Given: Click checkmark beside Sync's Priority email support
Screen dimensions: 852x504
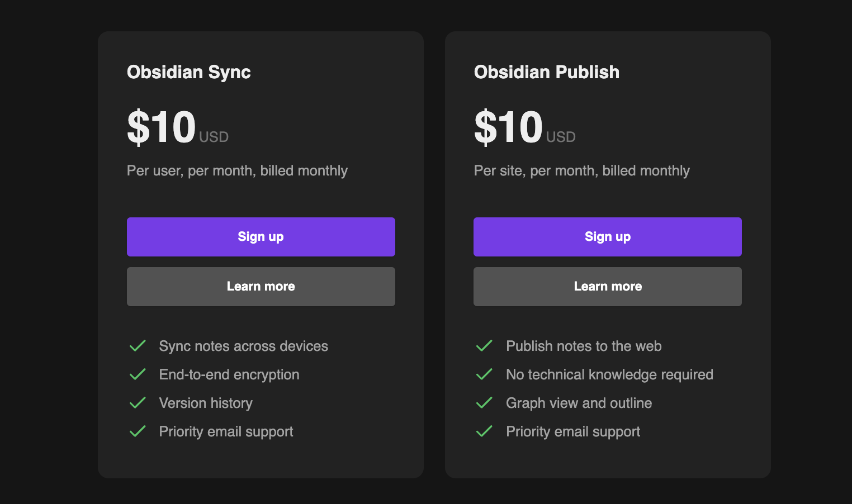Looking at the screenshot, I should pos(138,431).
